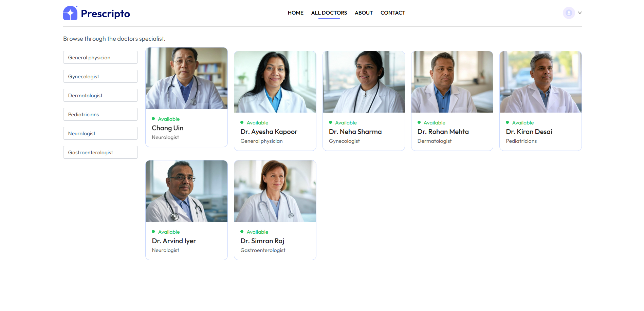This screenshot has width=644, height=311.
Task: Apply the Neurologist filter
Action: (x=100, y=133)
